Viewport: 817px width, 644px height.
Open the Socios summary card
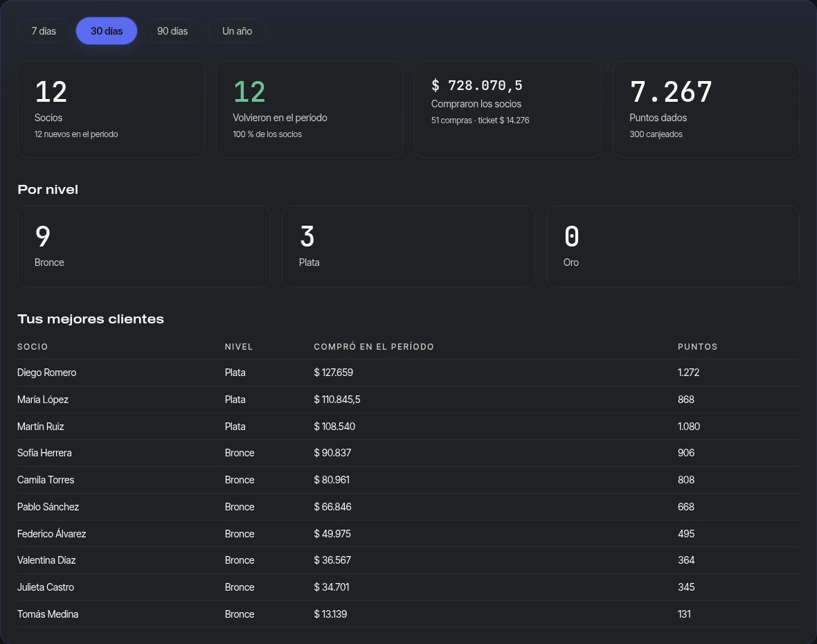pos(111,109)
